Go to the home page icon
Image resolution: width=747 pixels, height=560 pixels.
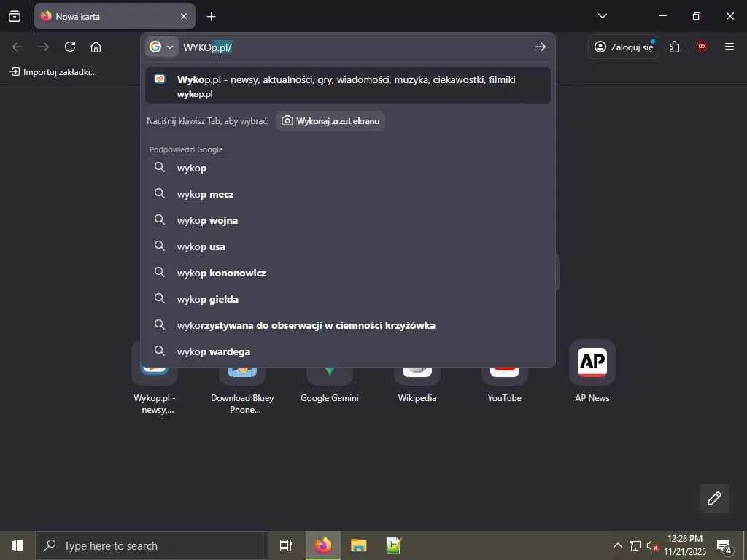pos(96,47)
